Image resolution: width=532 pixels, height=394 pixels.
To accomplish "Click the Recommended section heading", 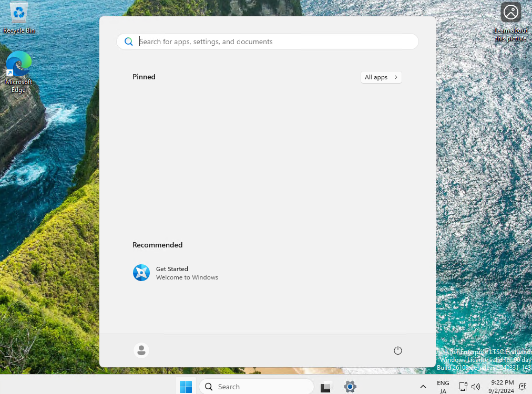I will pyautogui.click(x=157, y=245).
